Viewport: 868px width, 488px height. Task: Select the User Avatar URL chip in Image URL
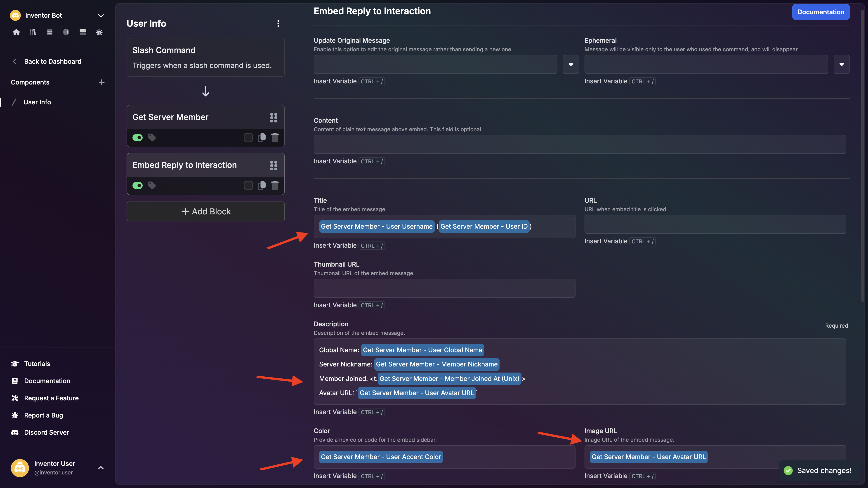[x=649, y=457]
